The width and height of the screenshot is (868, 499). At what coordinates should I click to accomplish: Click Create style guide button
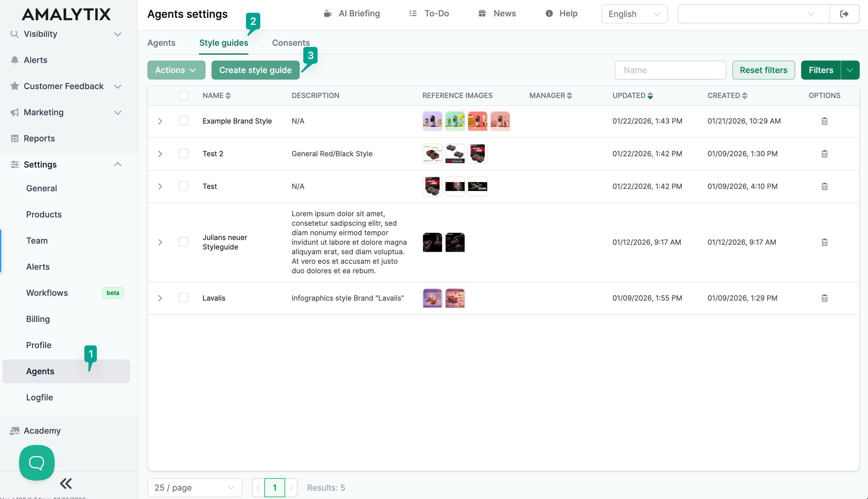coord(255,70)
